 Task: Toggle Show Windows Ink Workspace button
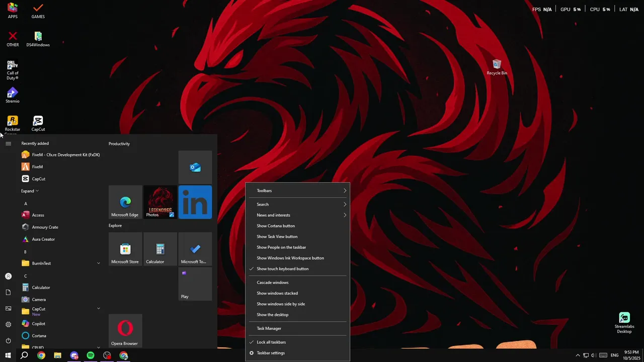[x=297, y=258]
